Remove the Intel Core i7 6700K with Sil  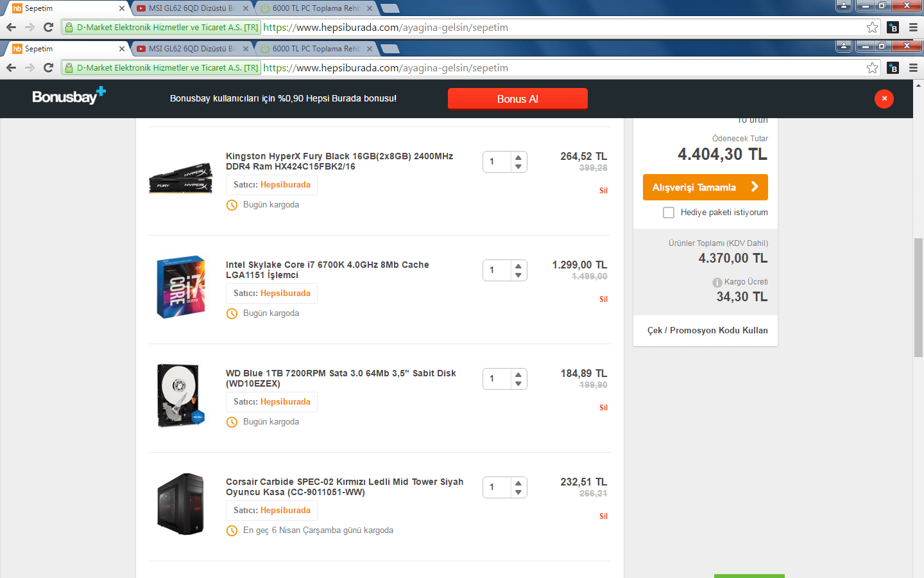click(x=603, y=299)
